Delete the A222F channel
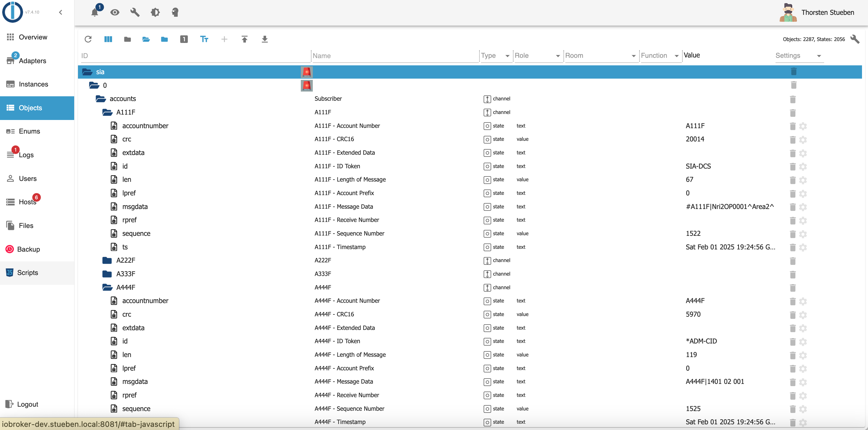This screenshot has width=868, height=430. point(793,261)
